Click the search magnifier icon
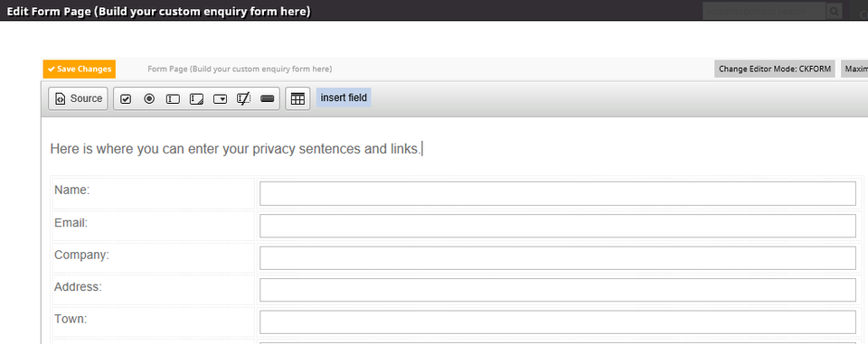Image resolution: width=868 pixels, height=344 pixels. (834, 11)
